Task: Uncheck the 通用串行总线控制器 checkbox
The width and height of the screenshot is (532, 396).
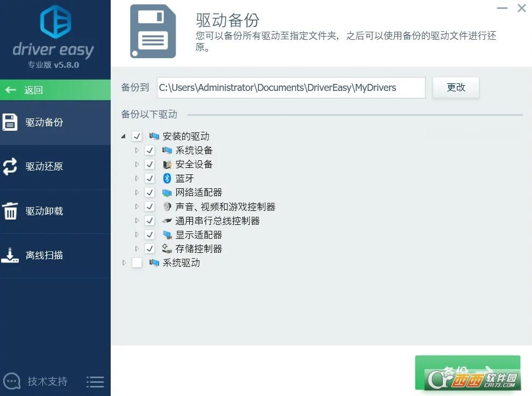Action: click(149, 221)
